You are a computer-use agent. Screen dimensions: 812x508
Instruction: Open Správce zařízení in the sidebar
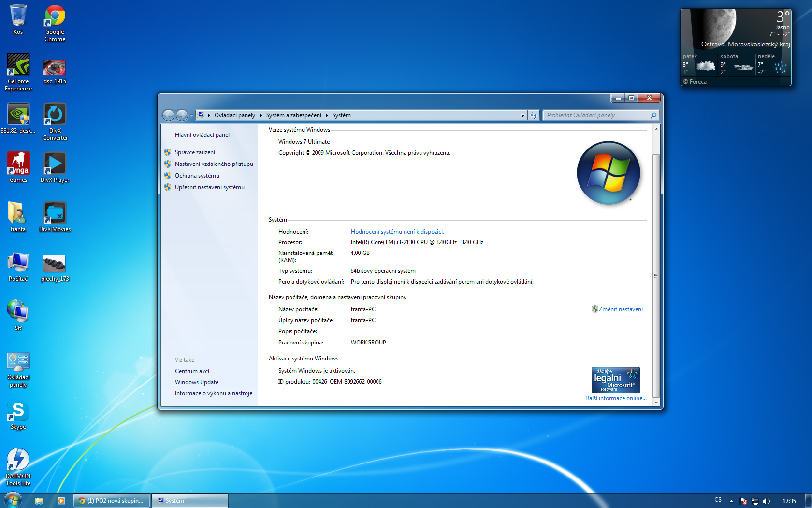(195, 152)
